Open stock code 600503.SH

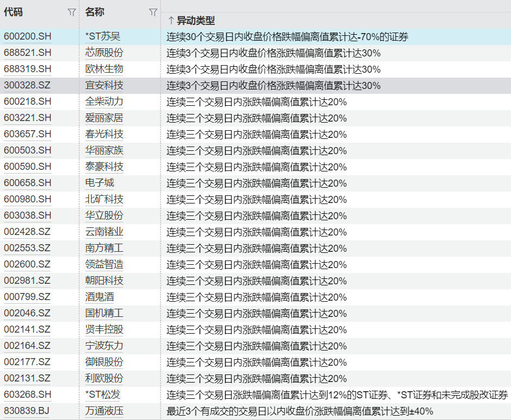[28, 151]
